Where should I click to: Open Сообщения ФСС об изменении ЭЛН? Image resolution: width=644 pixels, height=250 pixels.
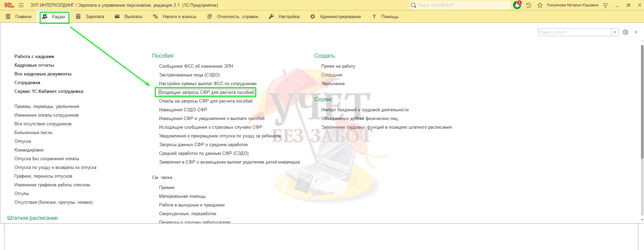196,66
